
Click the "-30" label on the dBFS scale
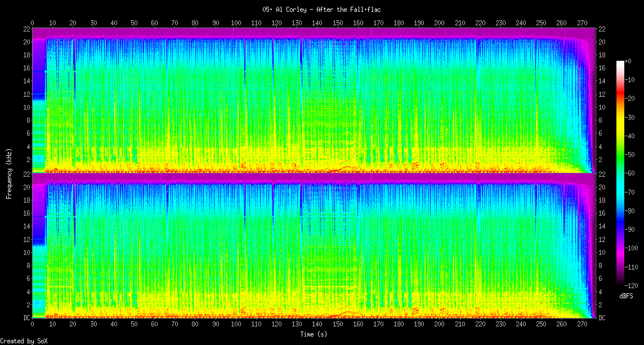(x=632, y=118)
